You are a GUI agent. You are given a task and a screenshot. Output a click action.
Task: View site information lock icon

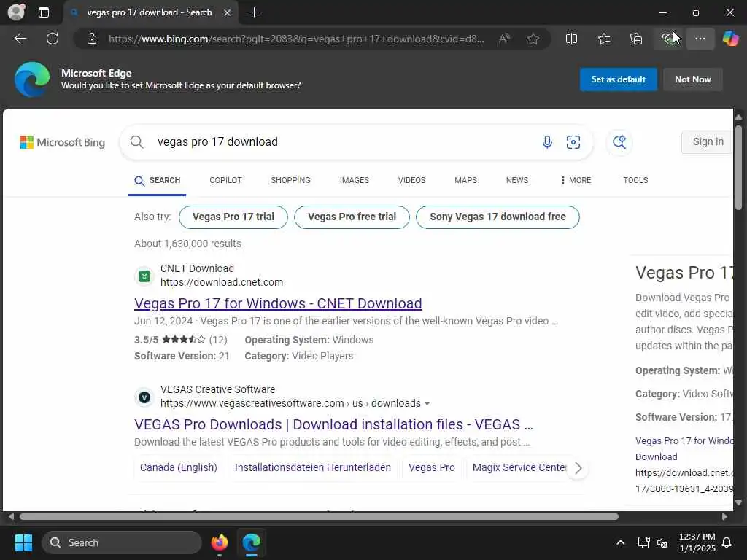click(x=92, y=39)
